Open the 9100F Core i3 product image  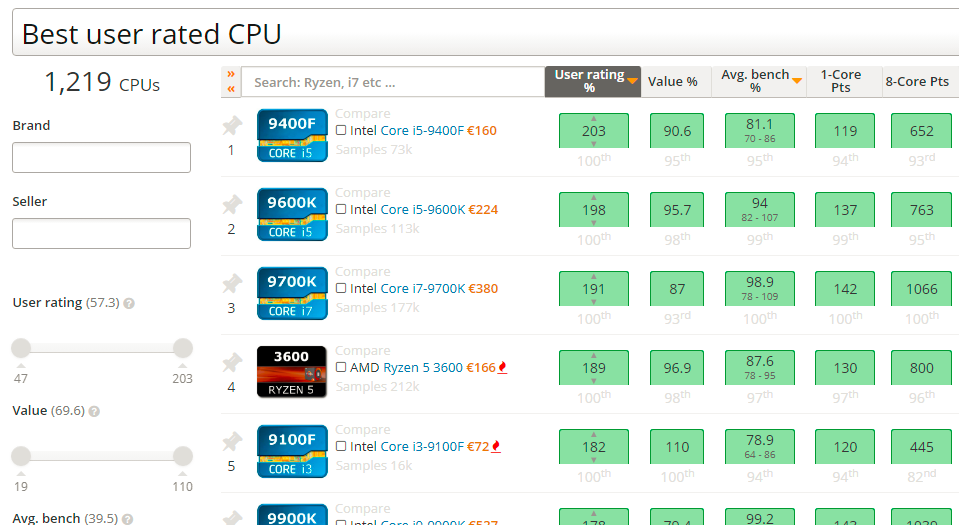292,451
